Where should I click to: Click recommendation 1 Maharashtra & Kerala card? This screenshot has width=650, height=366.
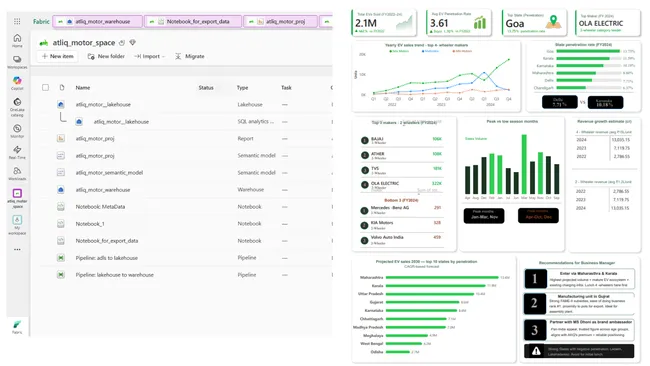(x=579, y=279)
